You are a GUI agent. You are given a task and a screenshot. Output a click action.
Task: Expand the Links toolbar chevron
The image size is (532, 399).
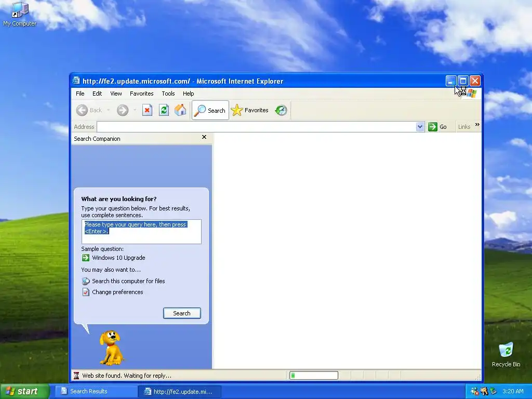tap(477, 125)
